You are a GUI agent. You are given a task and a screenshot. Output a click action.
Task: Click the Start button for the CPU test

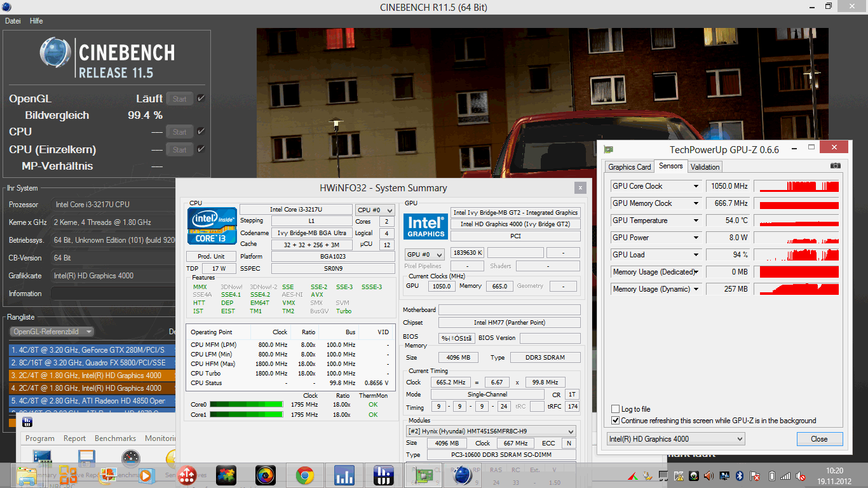pos(180,132)
